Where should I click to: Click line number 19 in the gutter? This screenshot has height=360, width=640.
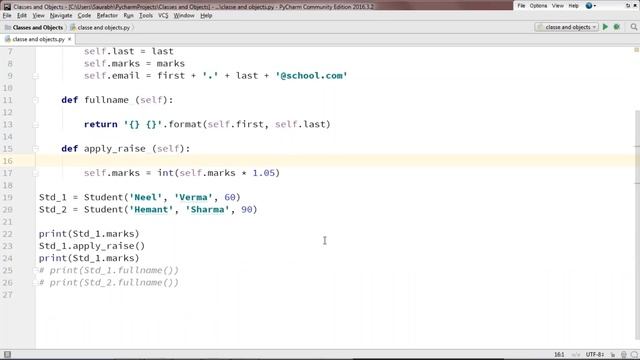[x=8, y=197]
